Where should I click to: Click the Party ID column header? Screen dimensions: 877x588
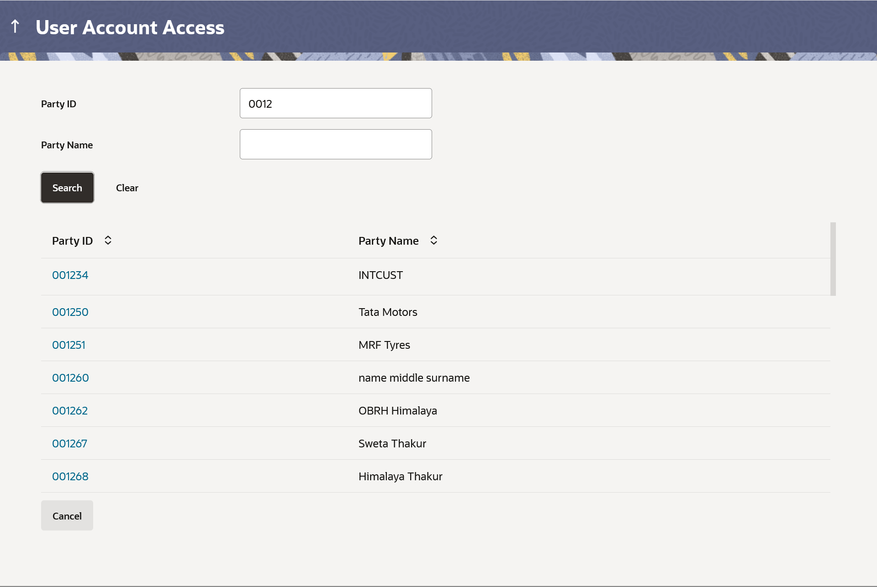73,241
